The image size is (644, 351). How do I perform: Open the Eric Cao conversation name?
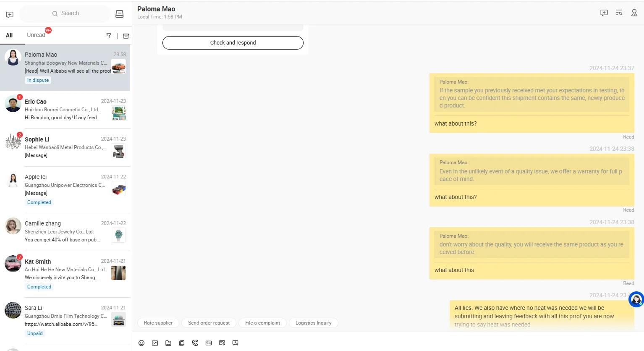pyautogui.click(x=36, y=102)
